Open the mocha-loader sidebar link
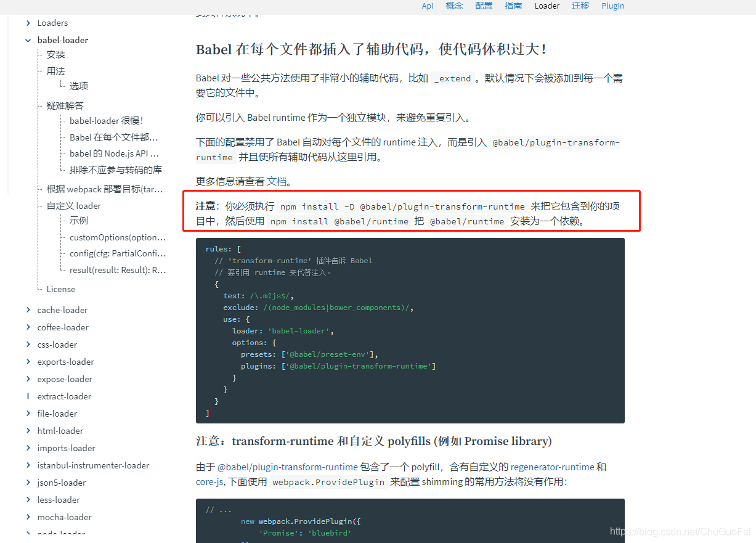The image size is (756, 543). 65,517
